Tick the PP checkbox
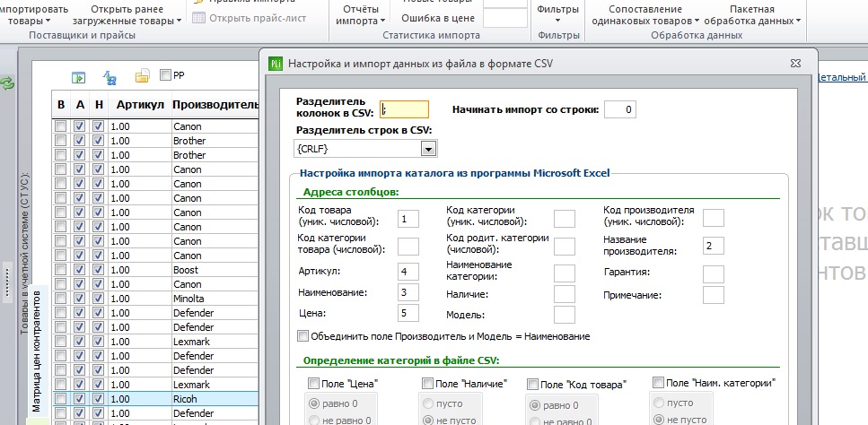Screen dimensions: 868x425 (x=165, y=74)
